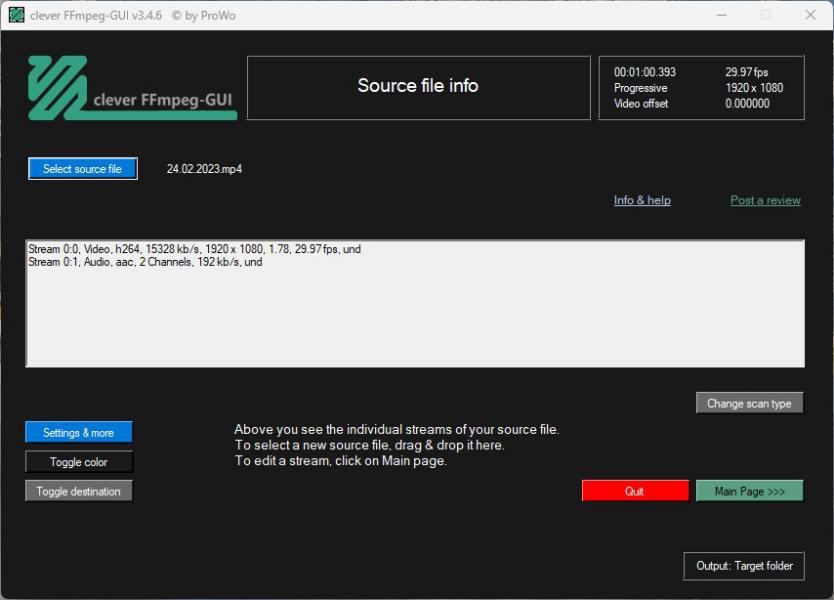This screenshot has height=600, width=834.
Task: Minimize the FFmpeg-GUI window
Action: coord(721,15)
